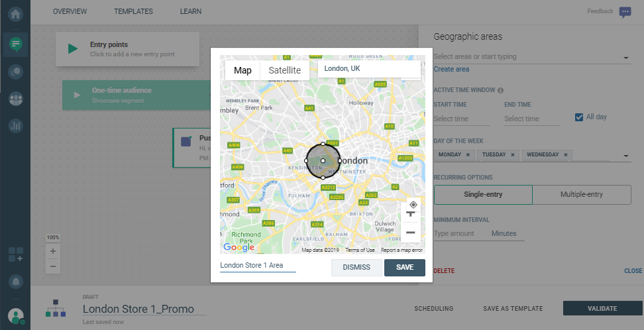Open the messaging flows sidebar icon
The height and width of the screenshot is (330, 644).
tap(16, 44)
